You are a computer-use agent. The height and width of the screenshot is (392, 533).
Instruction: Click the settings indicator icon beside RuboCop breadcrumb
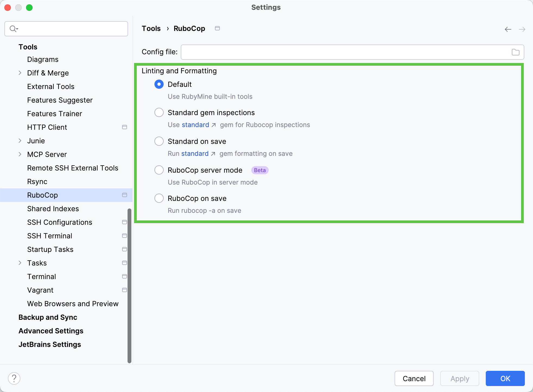217,28
